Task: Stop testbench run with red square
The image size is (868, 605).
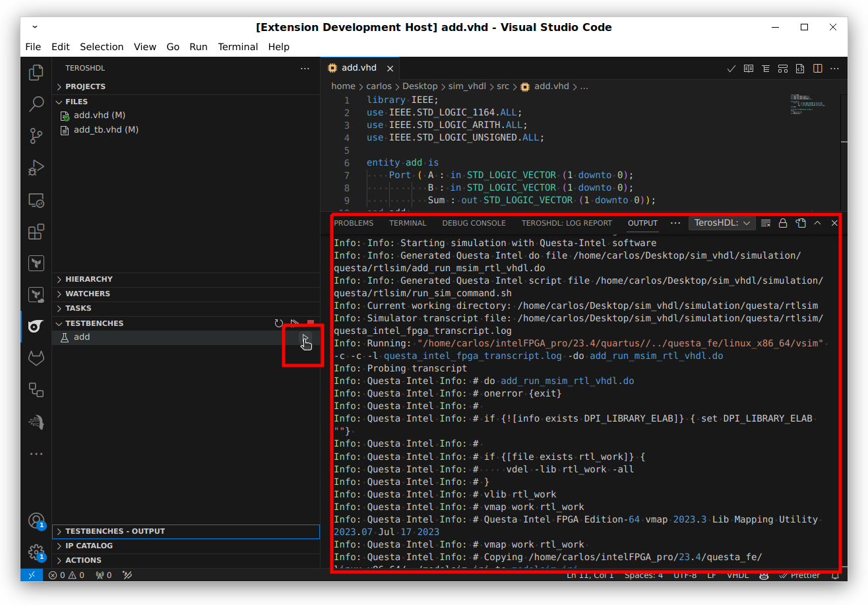Action: (311, 323)
